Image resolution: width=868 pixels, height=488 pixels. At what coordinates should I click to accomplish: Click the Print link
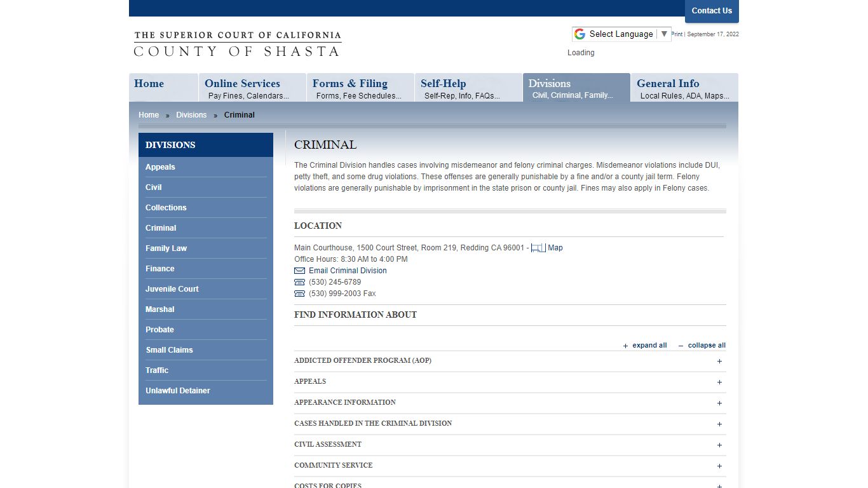[677, 34]
